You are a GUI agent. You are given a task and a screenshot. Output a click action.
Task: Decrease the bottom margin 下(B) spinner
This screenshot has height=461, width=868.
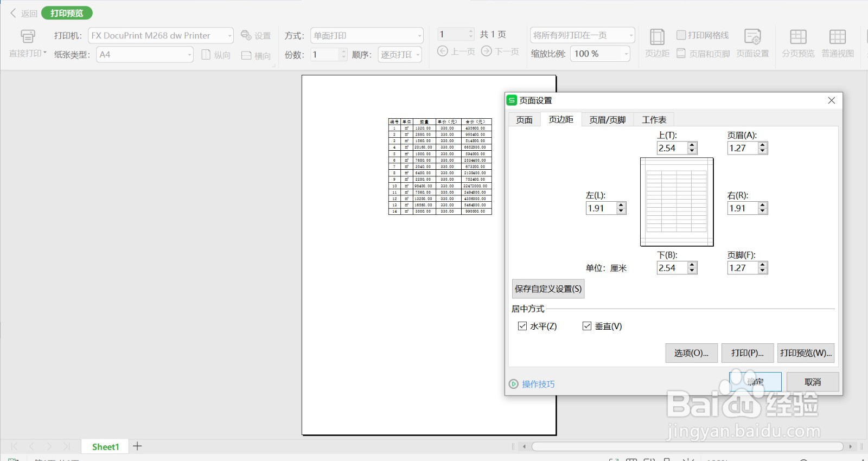click(x=692, y=271)
